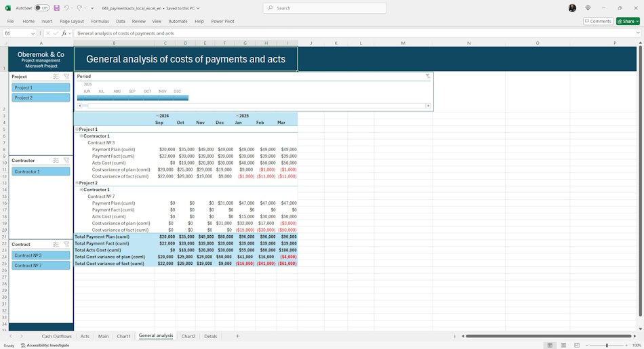Click OCT segment on Period timeline bar

point(150,98)
